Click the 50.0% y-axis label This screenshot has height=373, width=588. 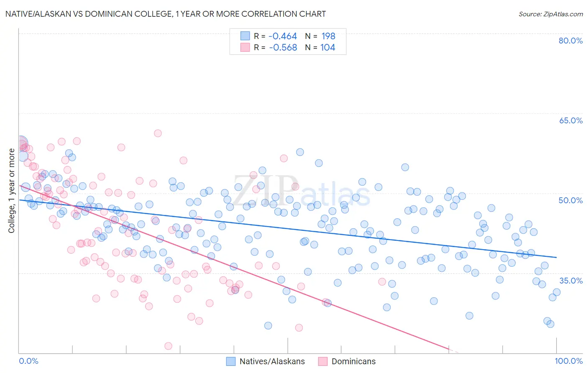[x=571, y=200]
